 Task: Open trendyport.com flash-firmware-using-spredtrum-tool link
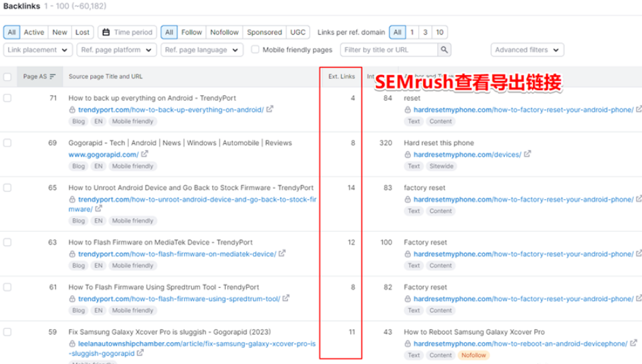[x=179, y=299]
